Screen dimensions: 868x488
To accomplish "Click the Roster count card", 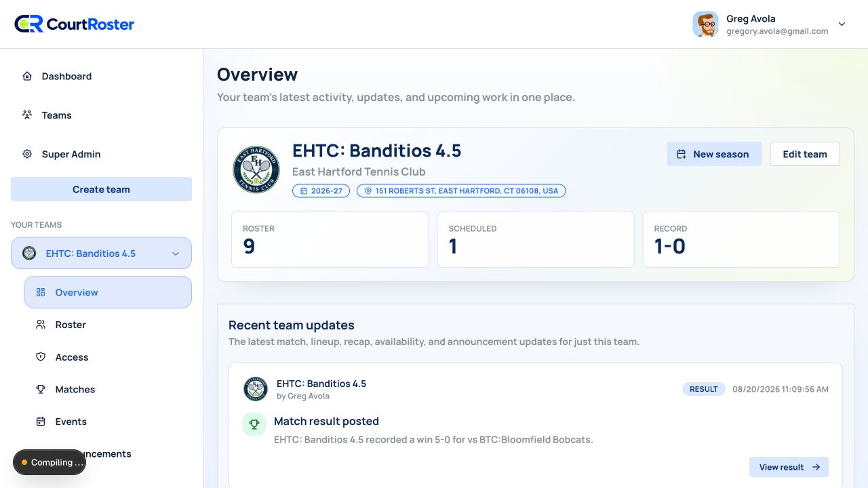I will pyautogui.click(x=330, y=239).
